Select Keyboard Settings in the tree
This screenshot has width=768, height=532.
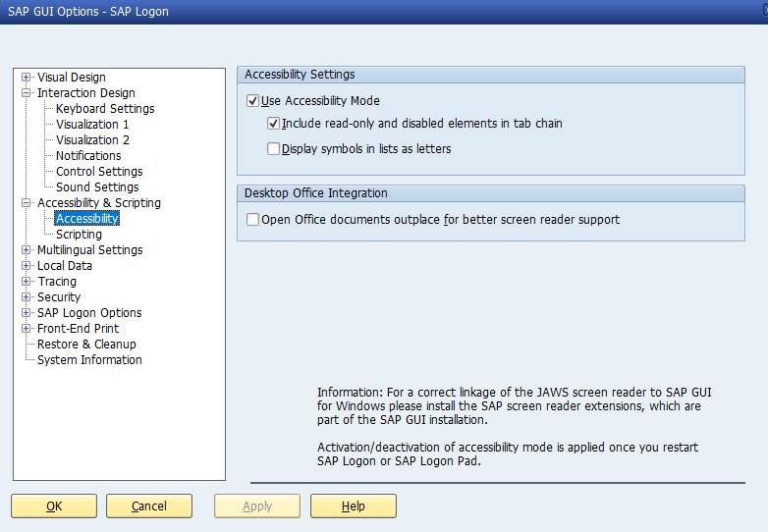(105, 109)
